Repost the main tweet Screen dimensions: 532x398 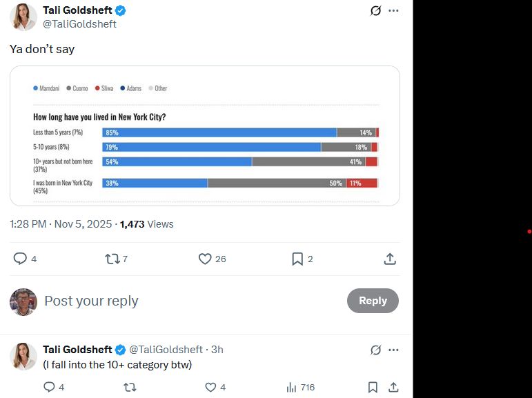[112, 259]
